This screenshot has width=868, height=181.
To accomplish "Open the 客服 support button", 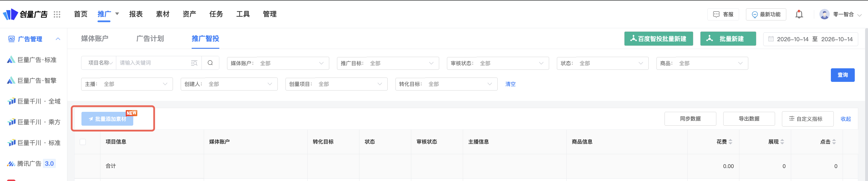I will click(x=723, y=14).
